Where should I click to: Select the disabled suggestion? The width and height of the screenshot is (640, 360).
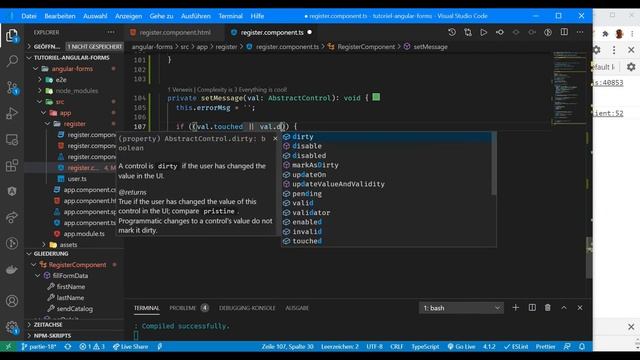pyautogui.click(x=387, y=156)
